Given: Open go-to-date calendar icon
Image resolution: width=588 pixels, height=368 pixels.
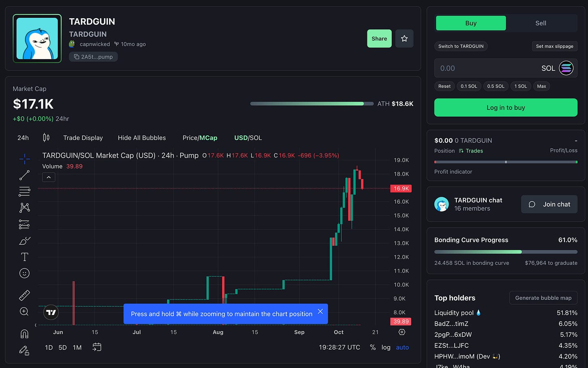Looking at the screenshot, I should click(x=97, y=347).
